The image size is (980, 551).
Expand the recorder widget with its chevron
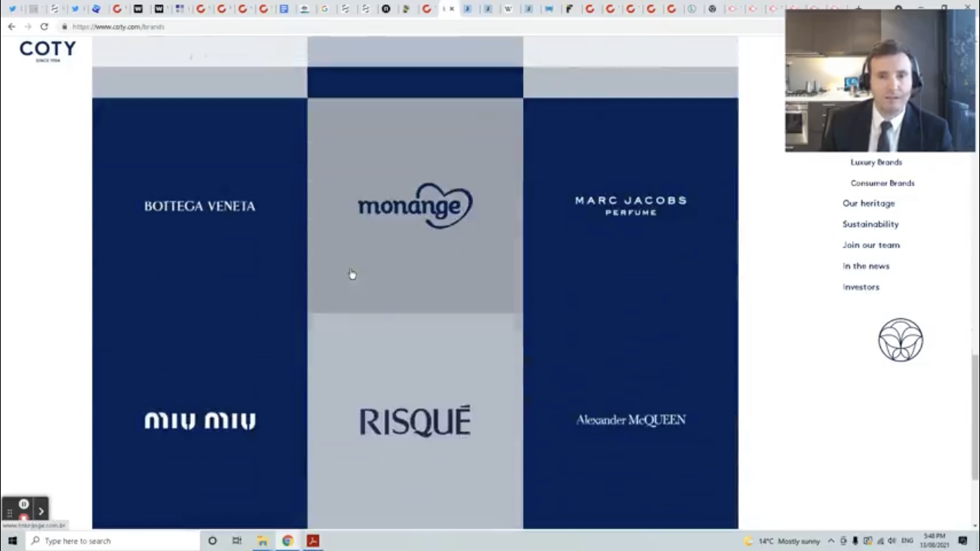[x=41, y=511]
